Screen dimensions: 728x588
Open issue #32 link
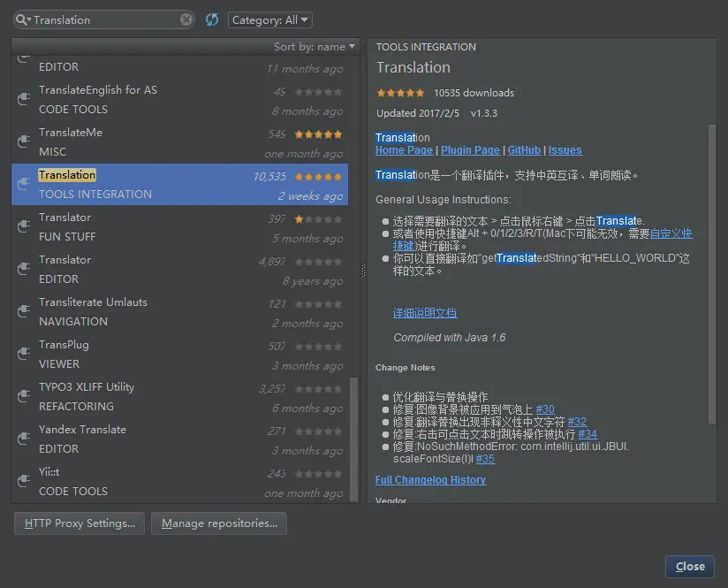tap(577, 422)
